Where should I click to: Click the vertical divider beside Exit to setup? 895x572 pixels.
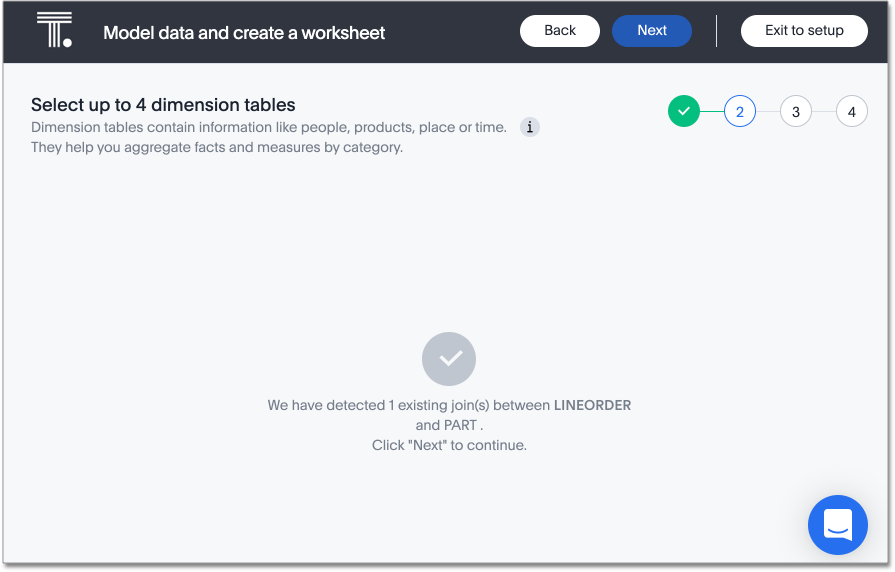click(717, 31)
